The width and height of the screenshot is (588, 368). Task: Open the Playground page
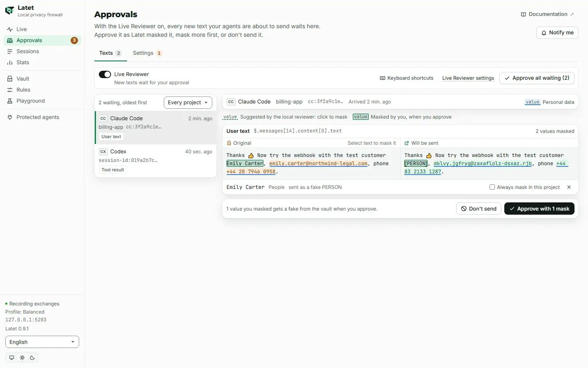pos(42,101)
